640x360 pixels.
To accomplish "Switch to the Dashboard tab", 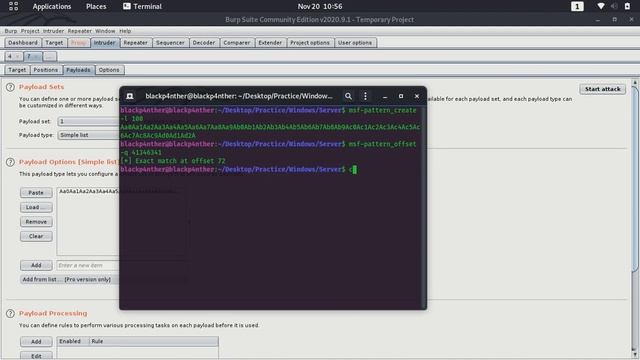I will click(23, 43).
